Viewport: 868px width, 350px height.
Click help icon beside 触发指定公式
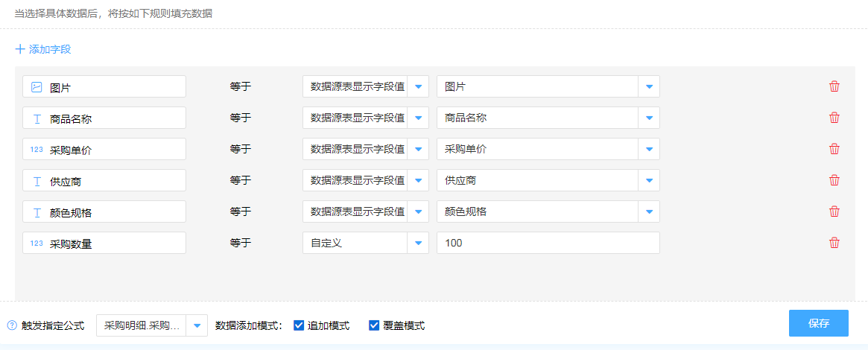tap(12, 325)
